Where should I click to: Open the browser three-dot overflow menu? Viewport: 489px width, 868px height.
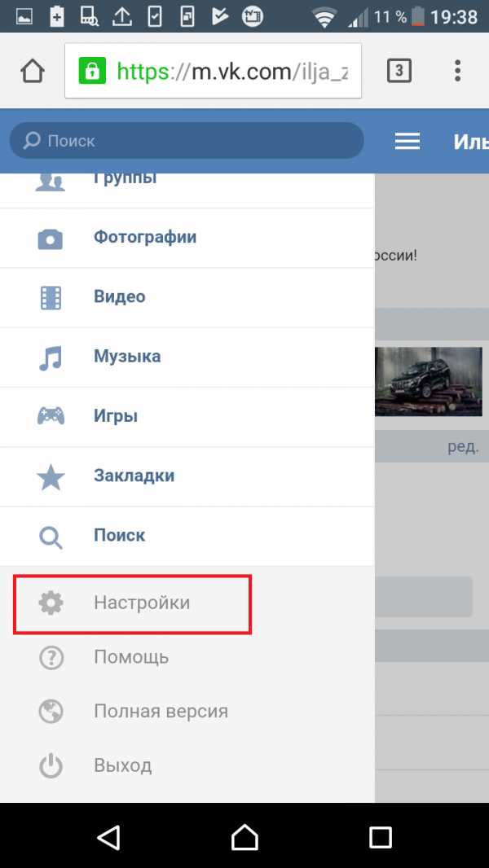[457, 71]
